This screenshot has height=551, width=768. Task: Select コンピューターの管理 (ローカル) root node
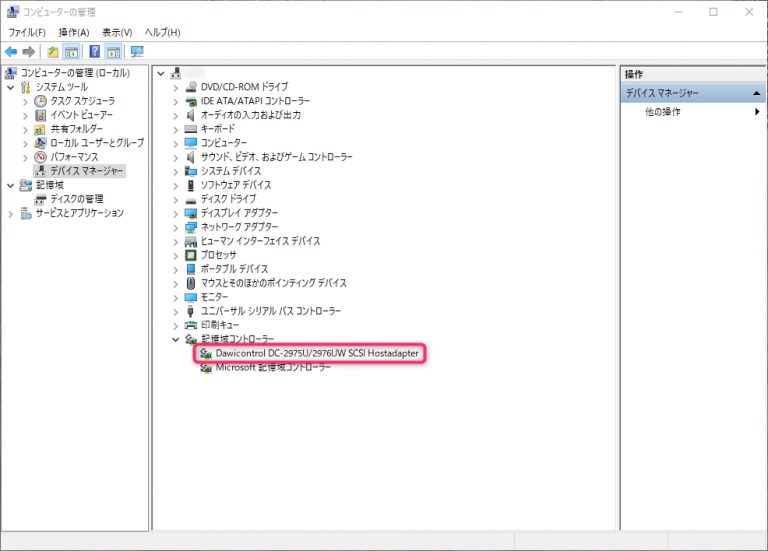tap(75, 73)
